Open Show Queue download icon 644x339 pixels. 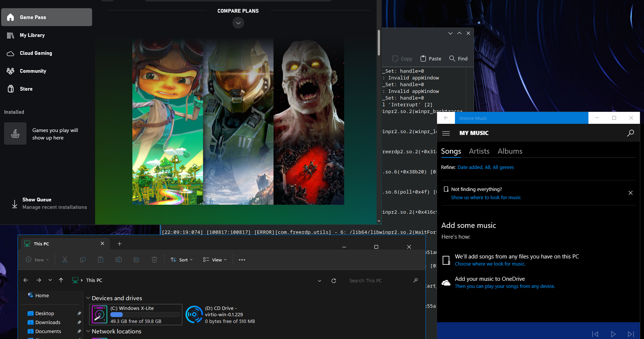click(15, 204)
